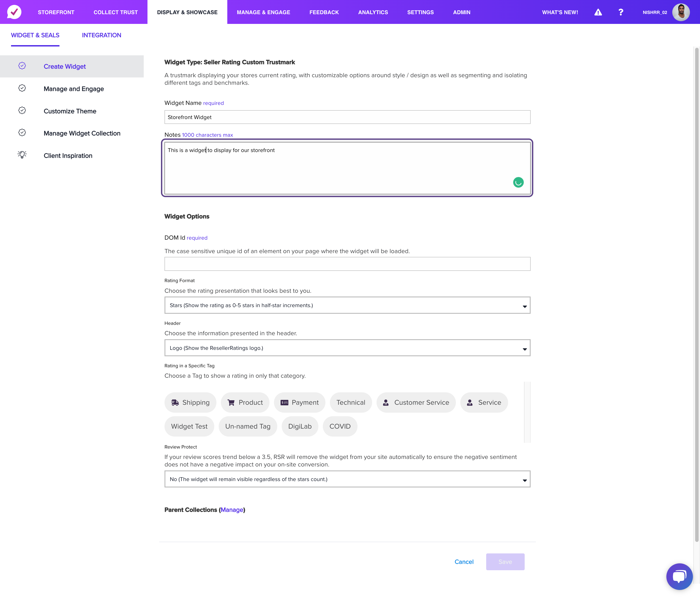Open the help question mark icon
This screenshot has width=700, height=597.
[621, 12]
